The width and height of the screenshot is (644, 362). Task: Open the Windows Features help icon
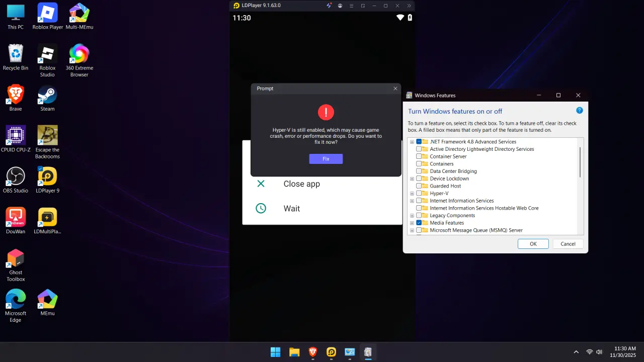[580, 111]
